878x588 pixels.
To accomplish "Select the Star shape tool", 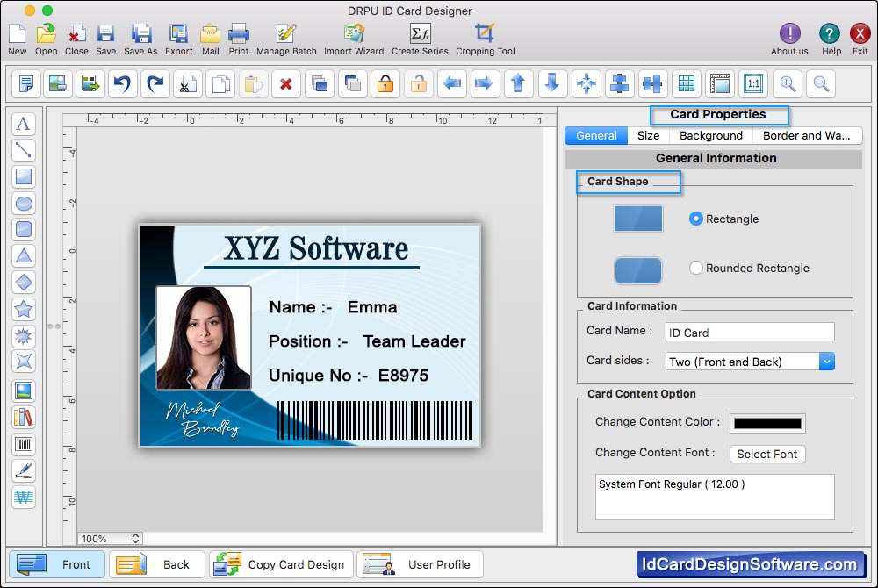I will 24,309.
